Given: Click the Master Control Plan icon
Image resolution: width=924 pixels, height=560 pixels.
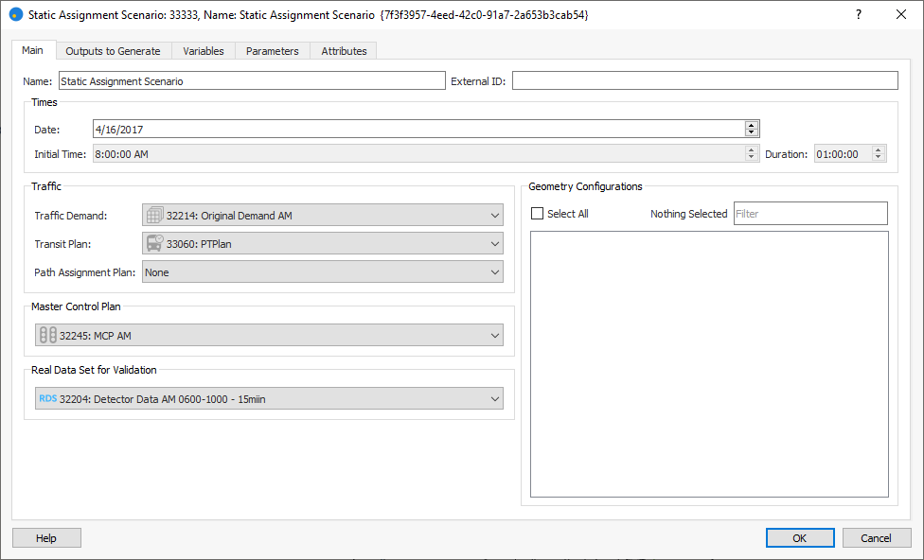Looking at the screenshot, I should click(47, 335).
